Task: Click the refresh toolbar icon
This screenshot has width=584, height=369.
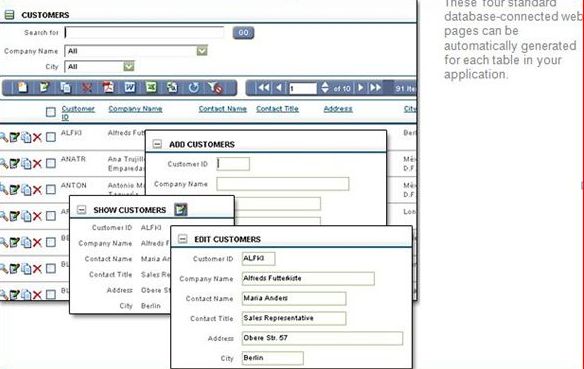Action: 193,88
